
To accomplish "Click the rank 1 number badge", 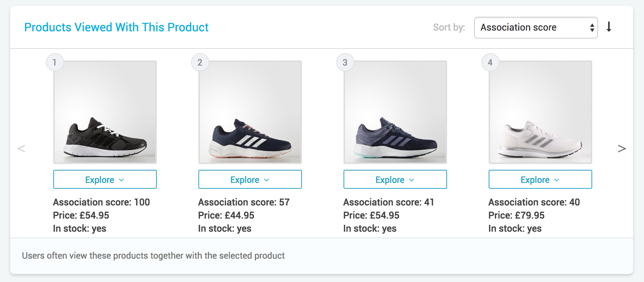I will (x=55, y=63).
